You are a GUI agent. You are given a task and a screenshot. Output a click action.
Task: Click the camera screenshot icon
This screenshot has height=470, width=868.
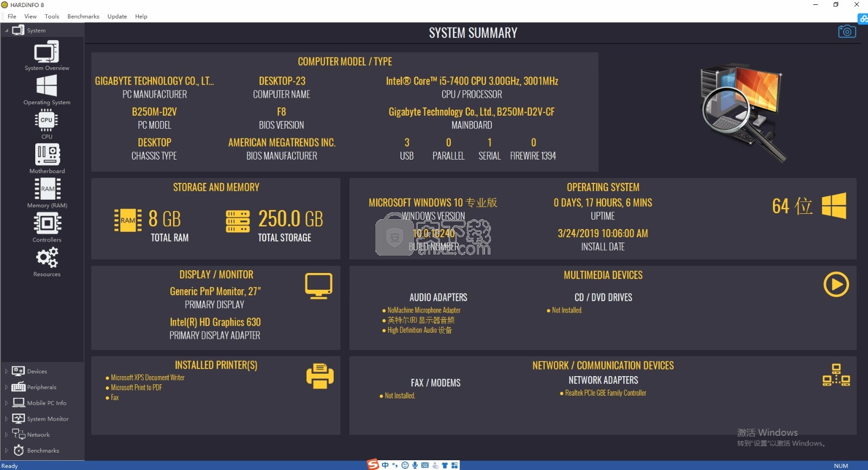(x=847, y=31)
